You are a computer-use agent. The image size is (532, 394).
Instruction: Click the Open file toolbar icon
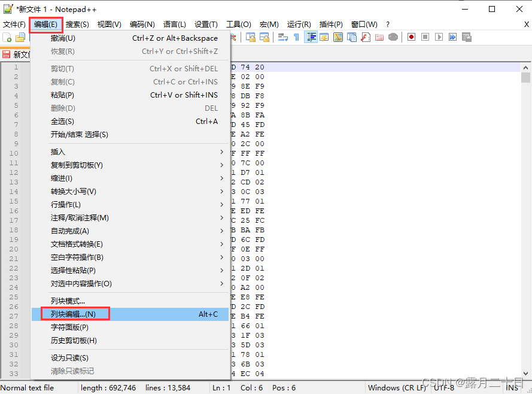tap(20, 37)
